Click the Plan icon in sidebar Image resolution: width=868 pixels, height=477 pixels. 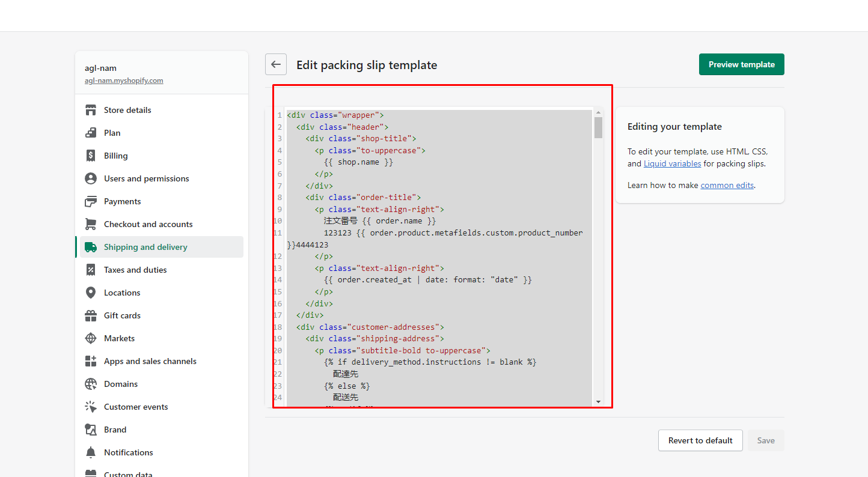click(91, 133)
